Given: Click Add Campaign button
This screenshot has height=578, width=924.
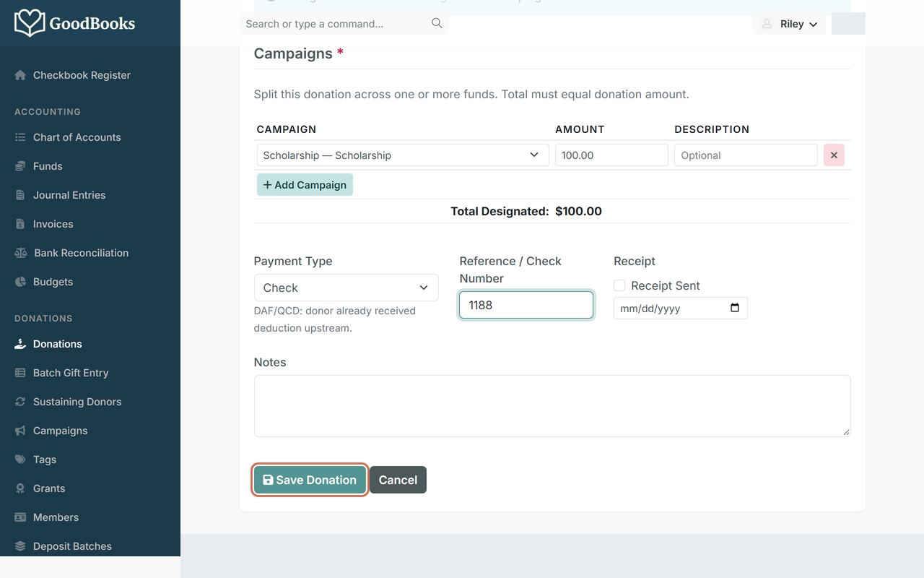Looking at the screenshot, I should pyautogui.click(x=305, y=185).
